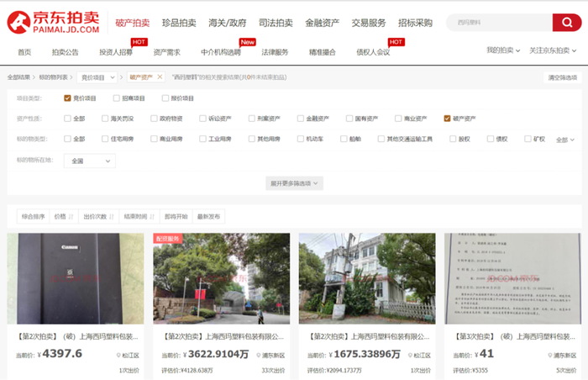Open 中介机构选聘 page
The width and height of the screenshot is (588, 380).
click(x=221, y=52)
